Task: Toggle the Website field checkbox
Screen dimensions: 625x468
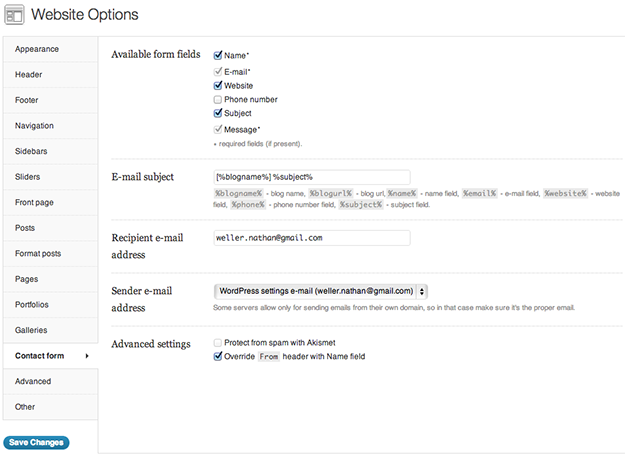Action: tap(218, 86)
